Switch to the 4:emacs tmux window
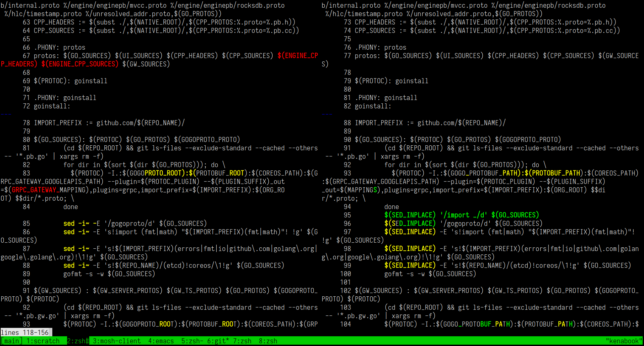The height and width of the screenshot is (346, 644). (160, 341)
